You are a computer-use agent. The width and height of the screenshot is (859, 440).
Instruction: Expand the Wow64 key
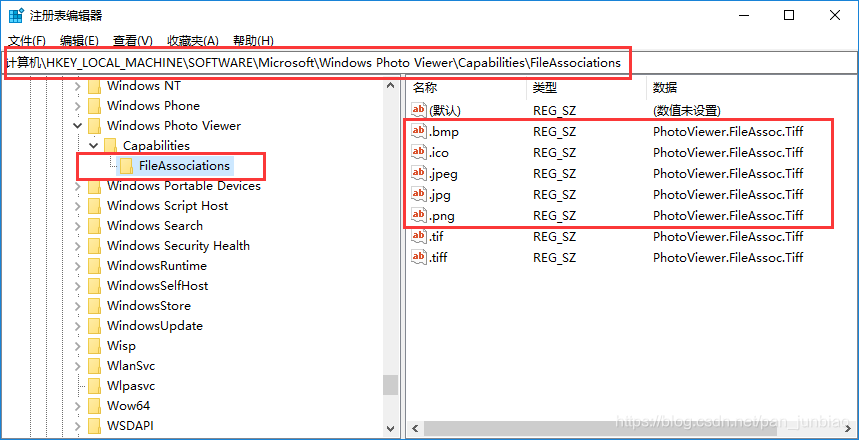(x=78, y=406)
